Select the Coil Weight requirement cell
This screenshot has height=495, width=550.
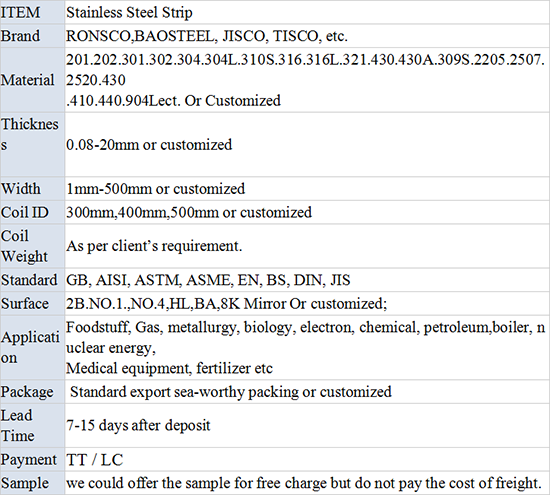tap(307, 246)
